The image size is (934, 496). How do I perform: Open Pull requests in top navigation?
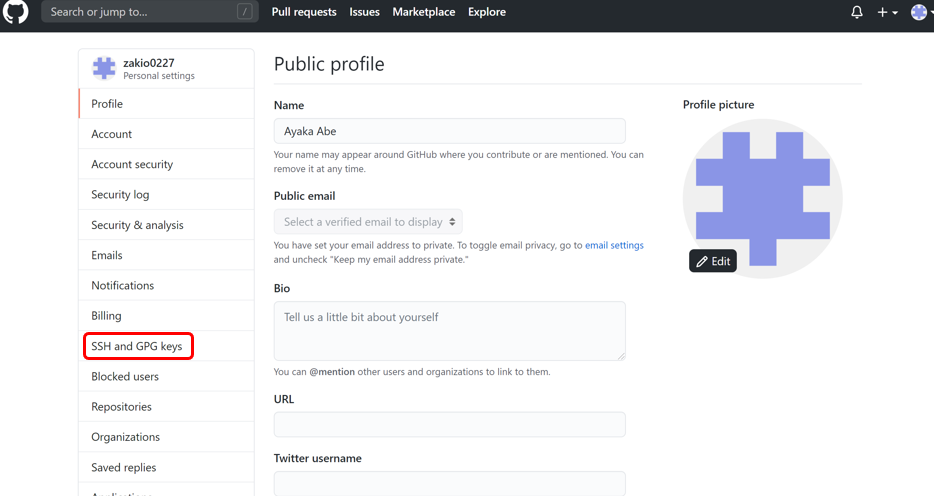(305, 12)
